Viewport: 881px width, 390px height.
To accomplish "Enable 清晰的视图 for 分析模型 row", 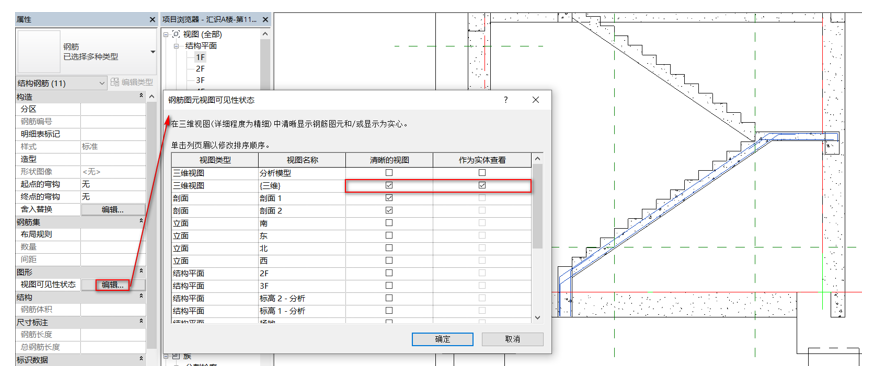I will (389, 173).
